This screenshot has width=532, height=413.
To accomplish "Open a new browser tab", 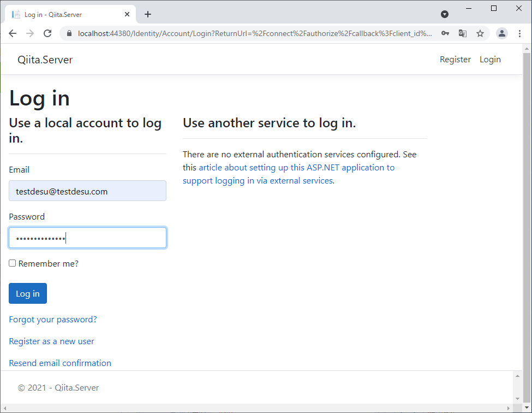I will pyautogui.click(x=147, y=14).
